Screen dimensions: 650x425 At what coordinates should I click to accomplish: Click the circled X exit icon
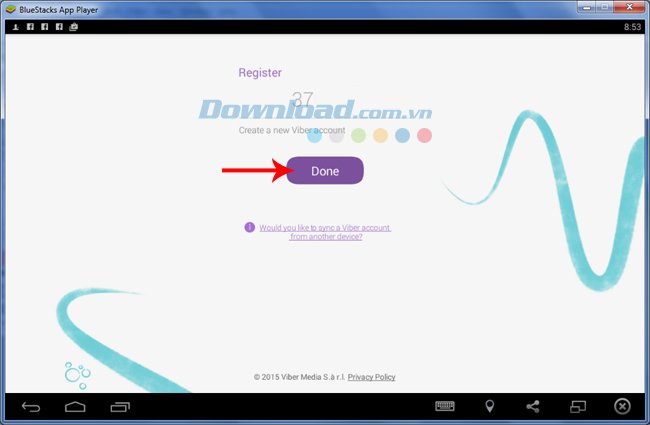(622, 406)
